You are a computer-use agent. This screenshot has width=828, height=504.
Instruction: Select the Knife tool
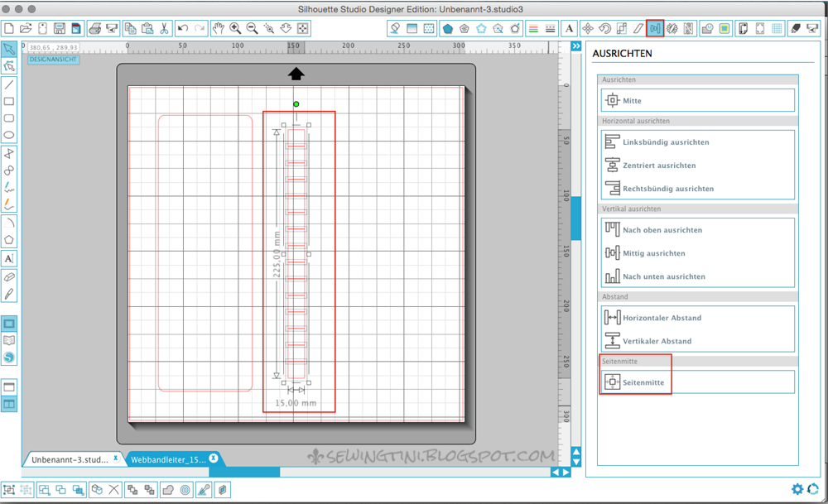click(9, 294)
